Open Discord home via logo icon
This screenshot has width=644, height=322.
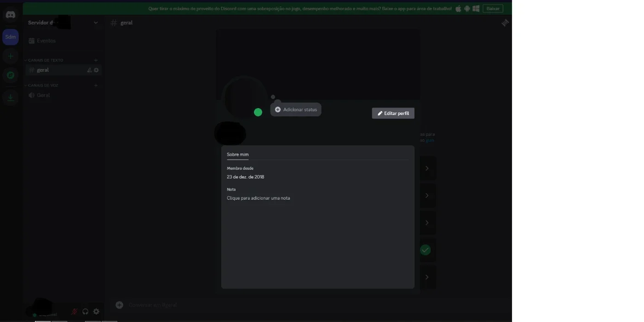(10, 15)
